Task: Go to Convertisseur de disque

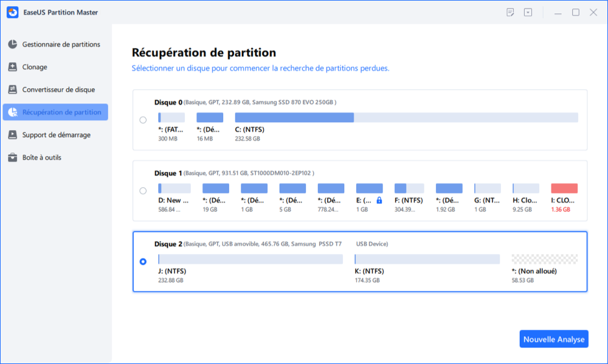Action: click(x=55, y=89)
